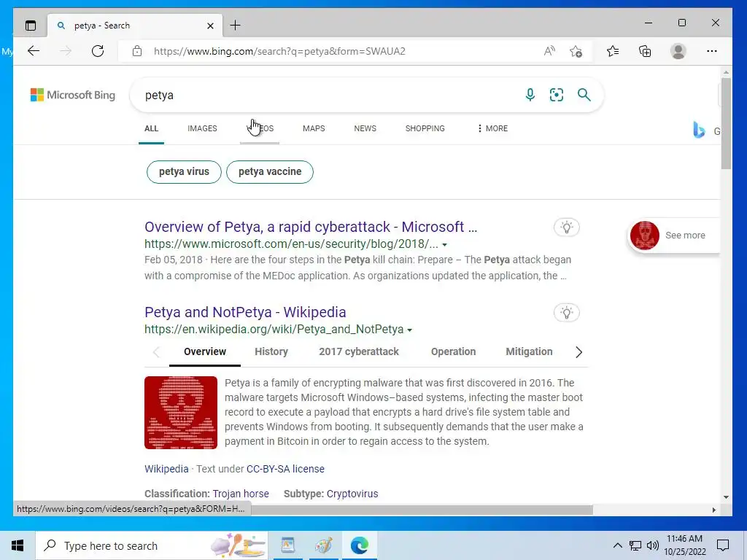Click scroll down arrow of page
The height and width of the screenshot is (560, 747).
tap(726, 497)
